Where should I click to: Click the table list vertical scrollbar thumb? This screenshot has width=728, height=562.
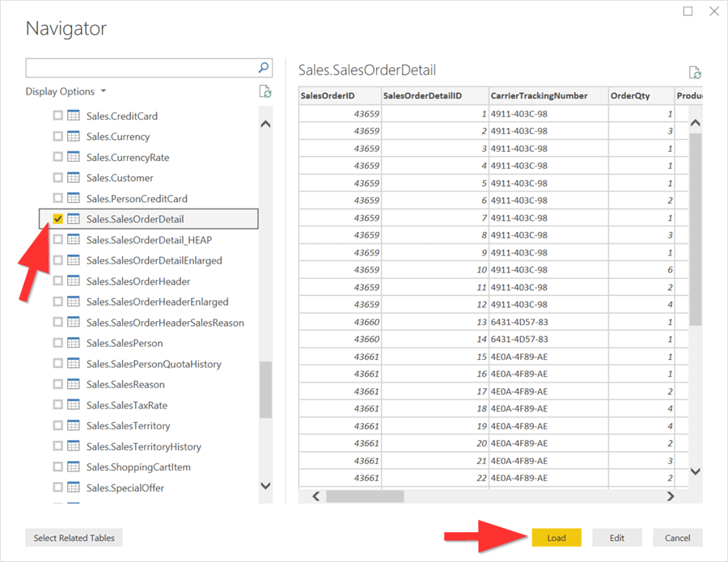(265, 390)
